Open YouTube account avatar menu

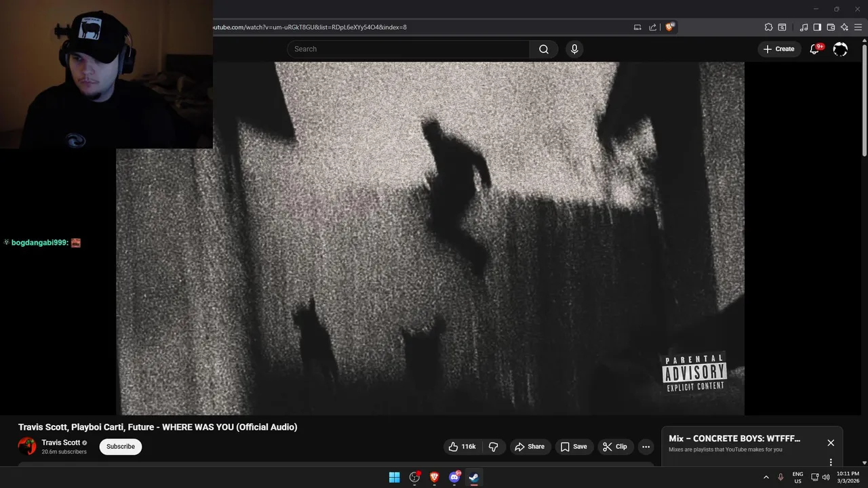(840, 49)
